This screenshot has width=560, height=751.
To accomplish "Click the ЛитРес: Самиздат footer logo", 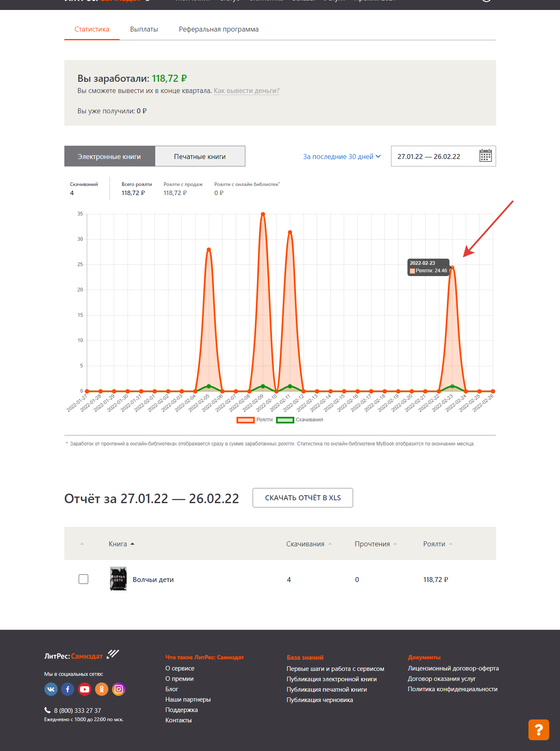I will click(x=82, y=655).
